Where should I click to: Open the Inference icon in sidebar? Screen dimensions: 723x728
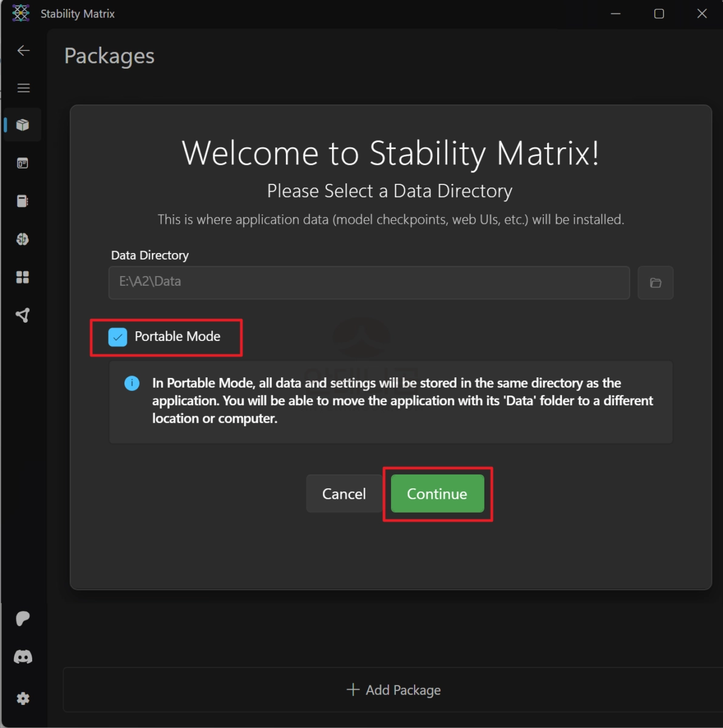click(22, 163)
